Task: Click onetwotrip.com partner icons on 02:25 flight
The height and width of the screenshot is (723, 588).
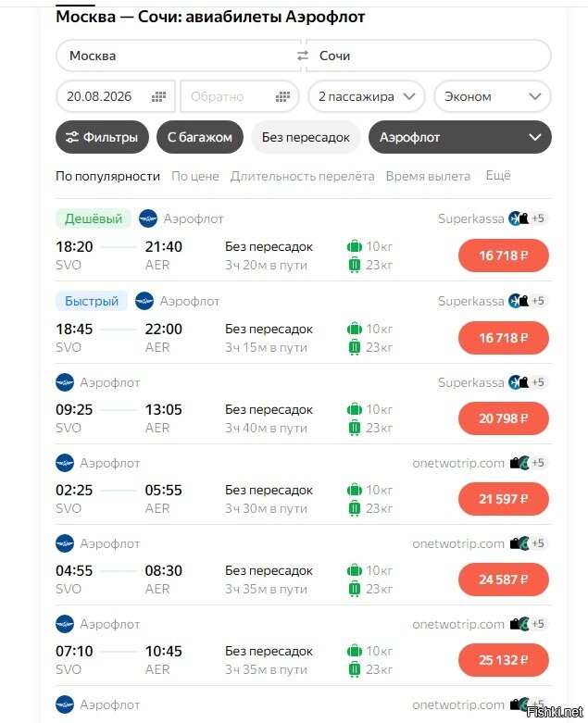Action: tap(529, 463)
